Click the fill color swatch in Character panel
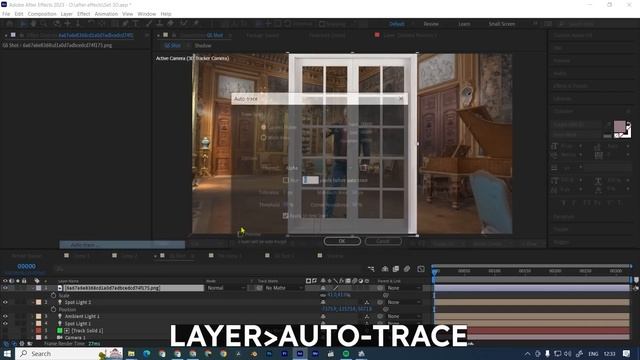 (x=619, y=127)
